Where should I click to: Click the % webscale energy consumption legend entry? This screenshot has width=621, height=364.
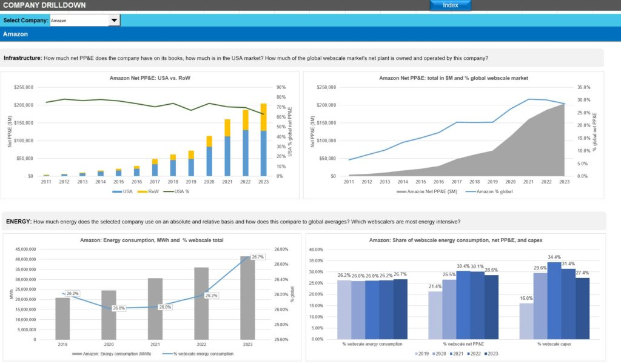pos(201,354)
